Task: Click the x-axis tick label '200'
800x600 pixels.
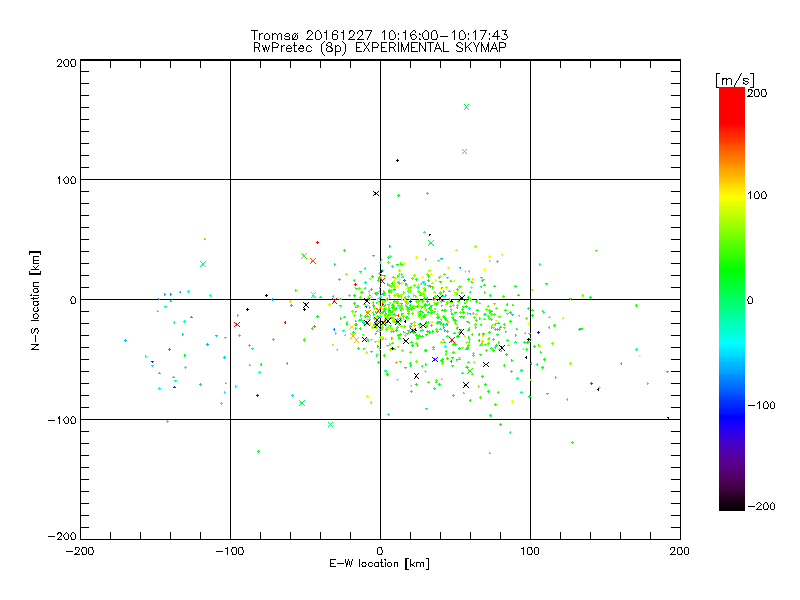Action: tap(680, 552)
